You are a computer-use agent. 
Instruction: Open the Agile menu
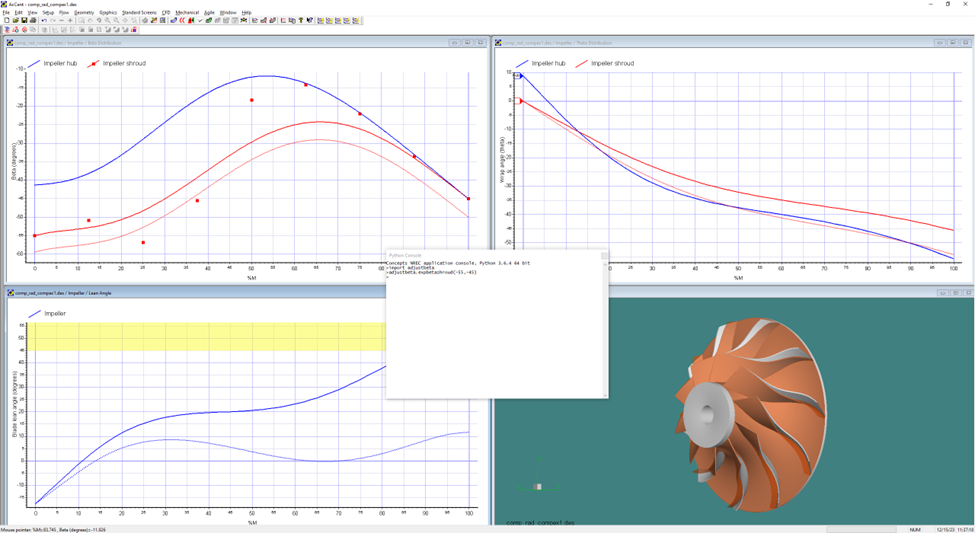(x=209, y=12)
